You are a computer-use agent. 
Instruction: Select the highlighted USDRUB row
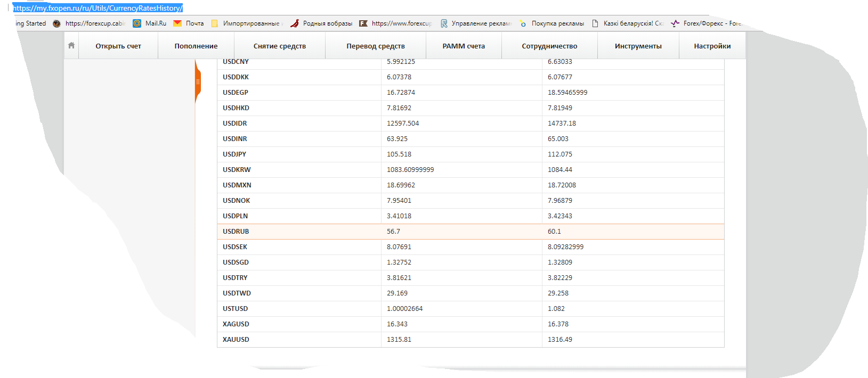(470, 232)
